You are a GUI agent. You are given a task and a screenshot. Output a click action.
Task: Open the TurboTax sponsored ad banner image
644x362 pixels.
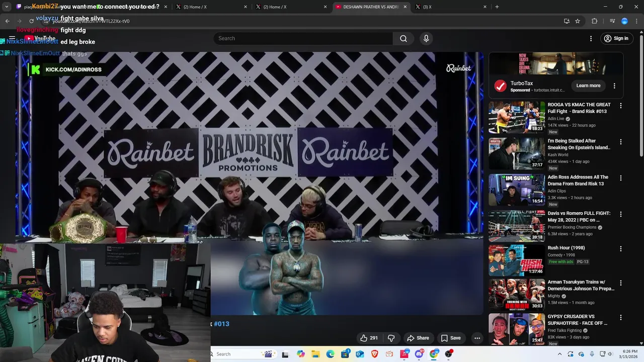point(556,63)
